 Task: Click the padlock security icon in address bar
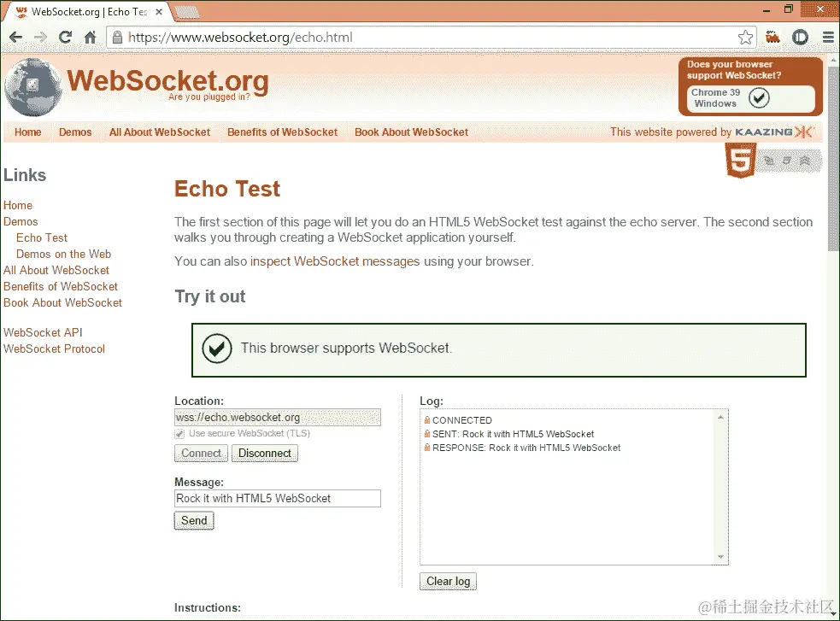click(117, 37)
